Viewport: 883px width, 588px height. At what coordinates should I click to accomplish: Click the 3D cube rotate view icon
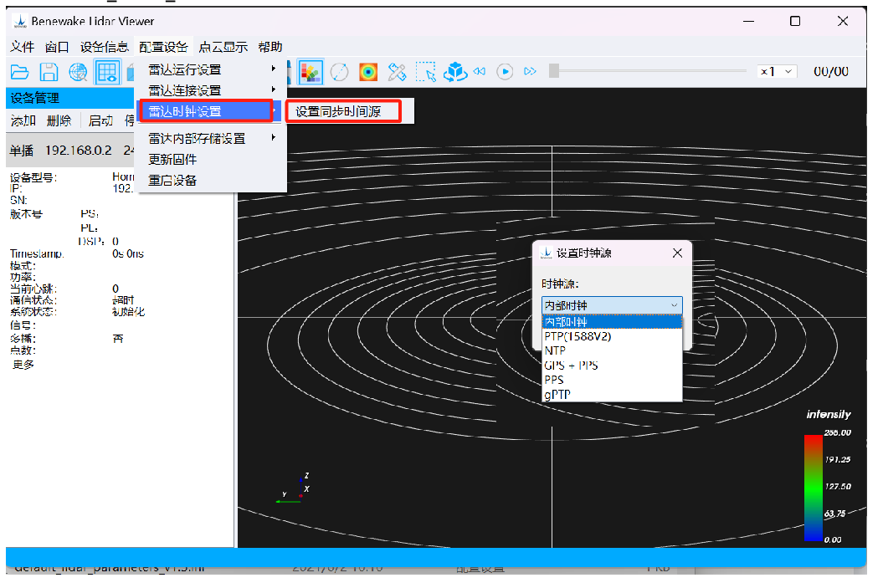[455, 72]
